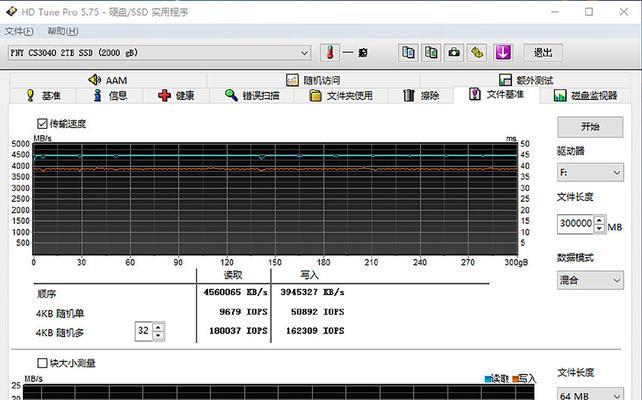Switch to the 磁盘监视器 tab
Image resolution: width=642 pixels, height=400 pixels.
coord(585,95)
